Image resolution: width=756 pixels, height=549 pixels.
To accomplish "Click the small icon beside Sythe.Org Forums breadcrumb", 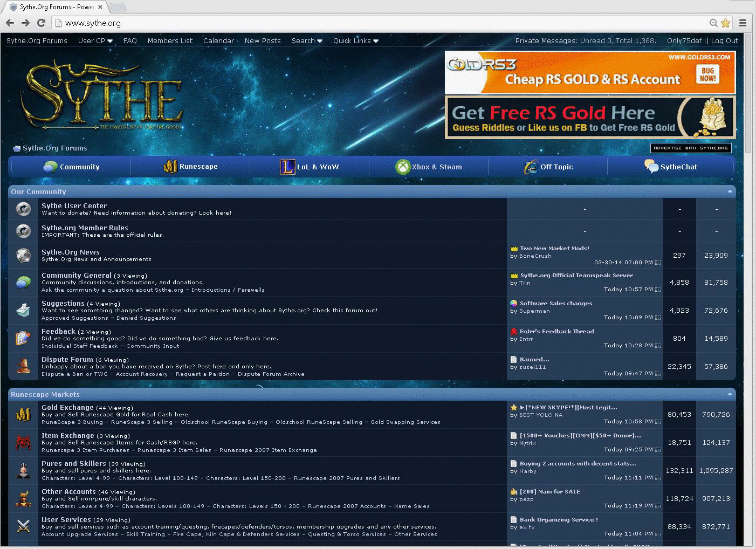I will tap(17, 148).
